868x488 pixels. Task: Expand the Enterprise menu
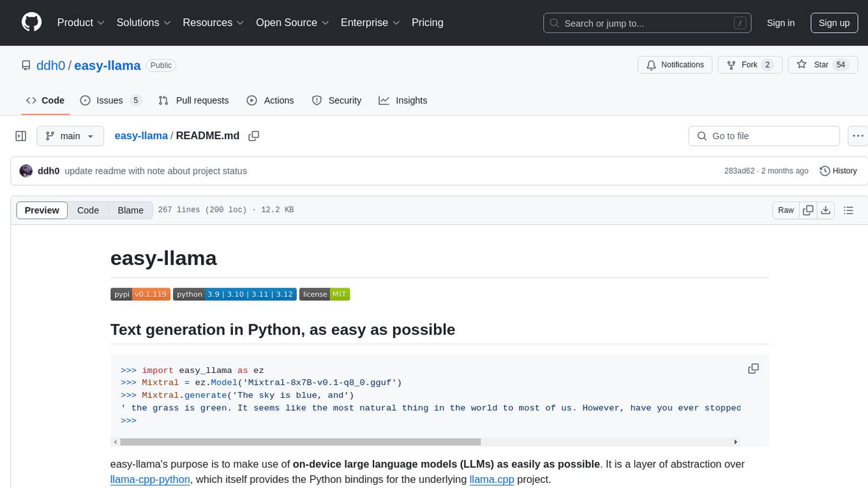coord(370,22)
